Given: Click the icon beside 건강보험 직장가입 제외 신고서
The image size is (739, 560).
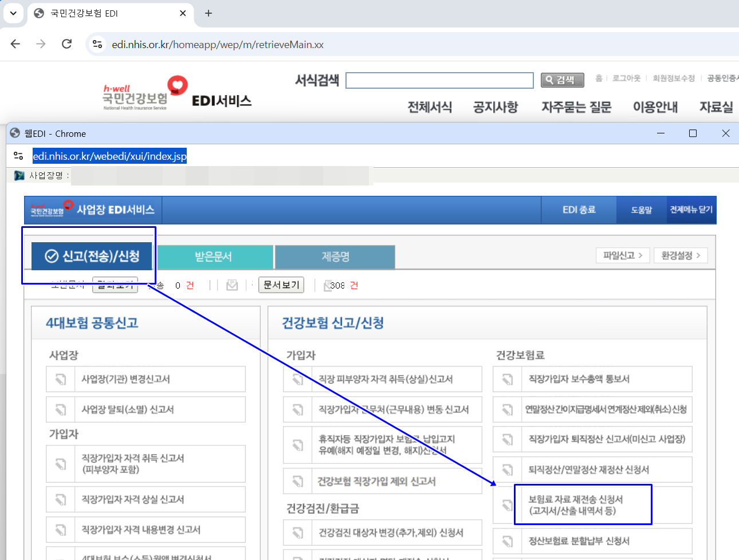Looking at the screenshot, I should pos(297,481).
